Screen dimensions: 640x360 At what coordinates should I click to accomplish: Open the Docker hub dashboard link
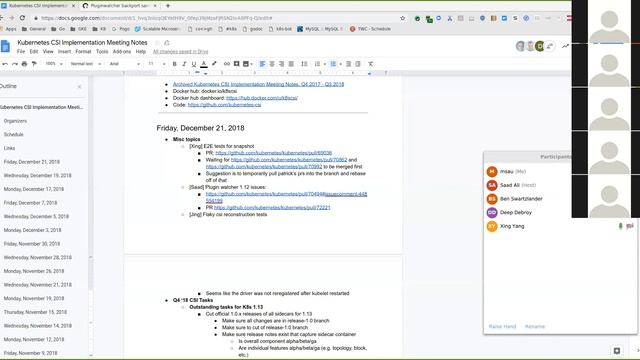point(262,98)
